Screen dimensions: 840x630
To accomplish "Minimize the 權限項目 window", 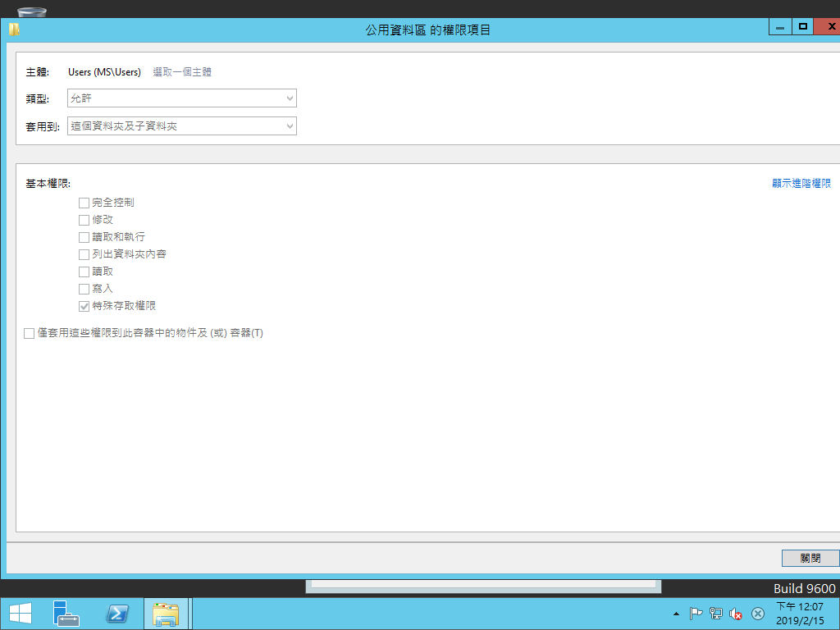I will click(x=780, y=27).
